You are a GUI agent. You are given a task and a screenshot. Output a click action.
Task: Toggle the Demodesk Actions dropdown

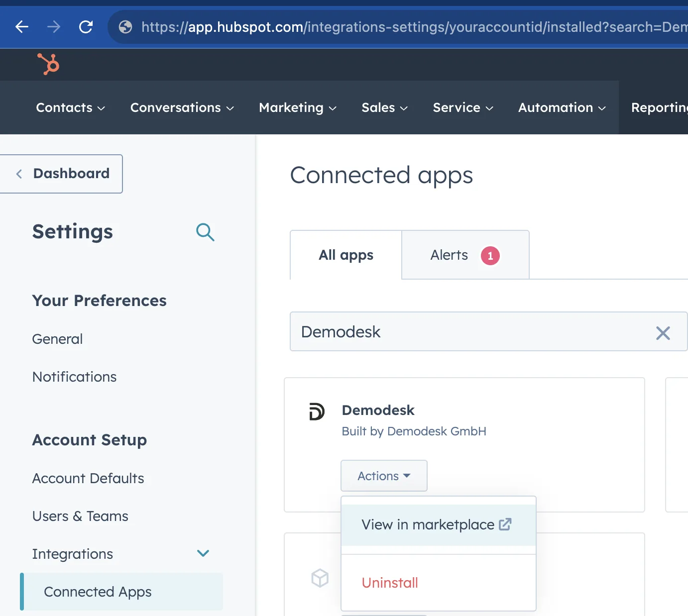point(384,476)
